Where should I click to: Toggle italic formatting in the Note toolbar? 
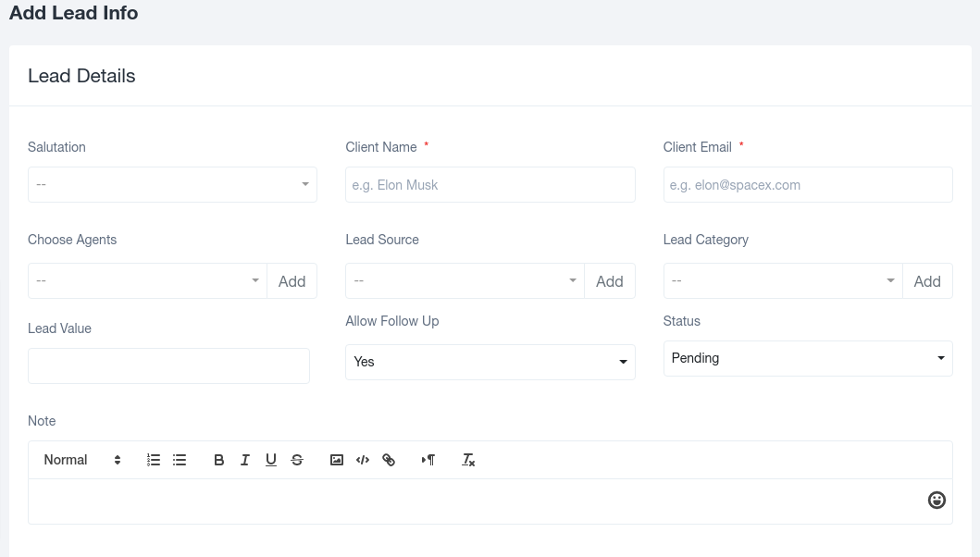pos(244,460)
